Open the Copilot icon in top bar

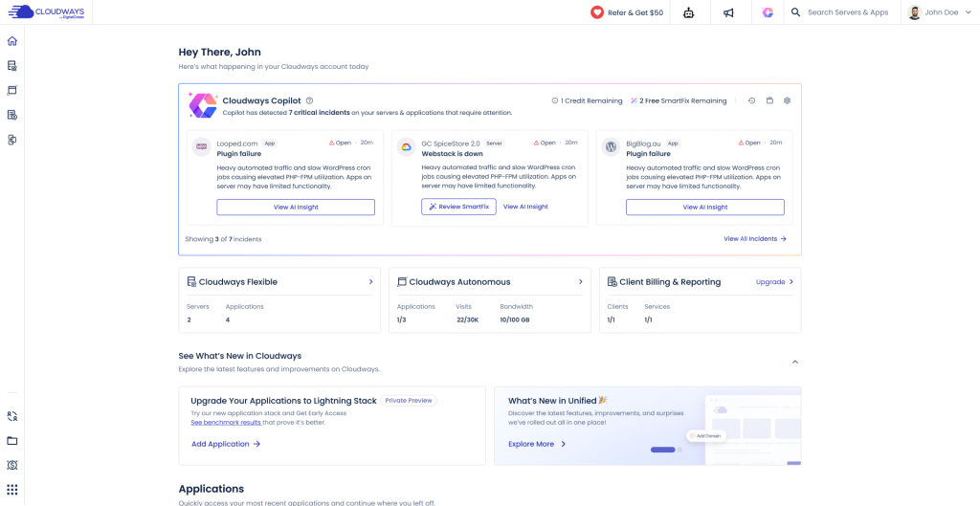(x=768, y=12)
